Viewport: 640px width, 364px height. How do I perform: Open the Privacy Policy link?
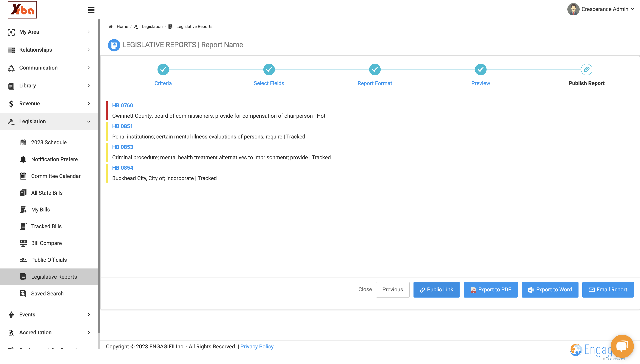pyautogui.click(x=257, y=346)
